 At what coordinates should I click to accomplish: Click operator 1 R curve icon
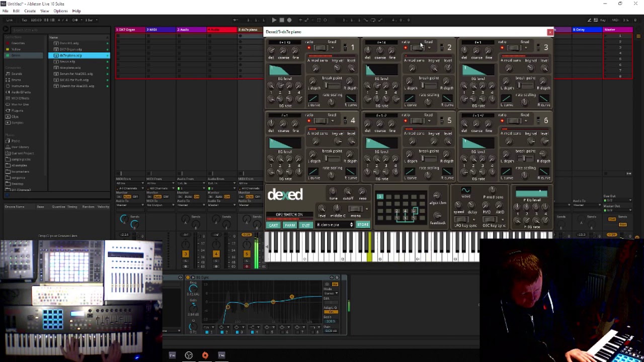351,98
